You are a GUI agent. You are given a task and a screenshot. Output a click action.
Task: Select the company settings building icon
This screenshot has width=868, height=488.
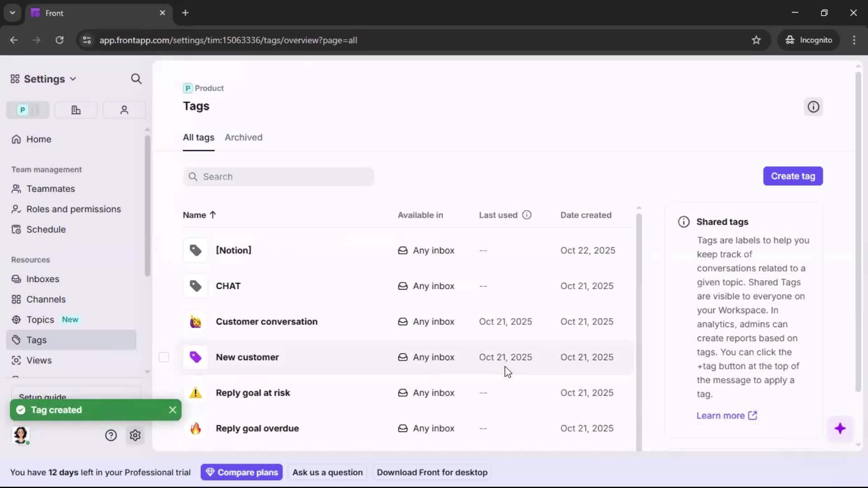pos(75,110)
